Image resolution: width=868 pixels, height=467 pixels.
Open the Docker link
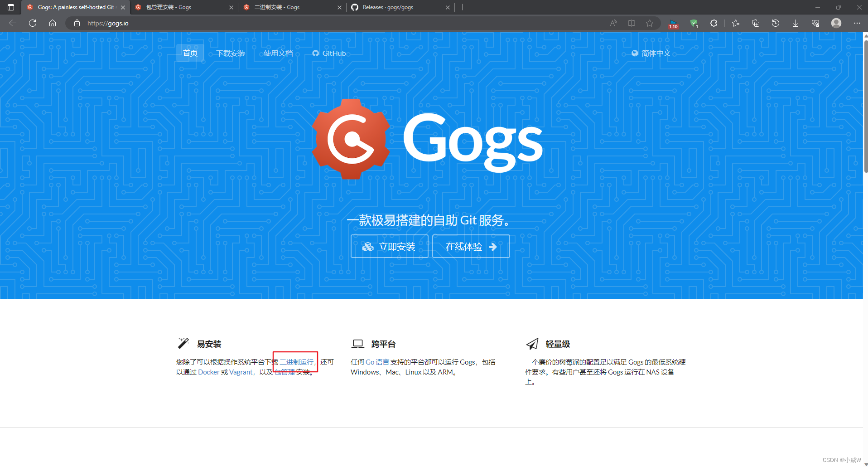209,372
